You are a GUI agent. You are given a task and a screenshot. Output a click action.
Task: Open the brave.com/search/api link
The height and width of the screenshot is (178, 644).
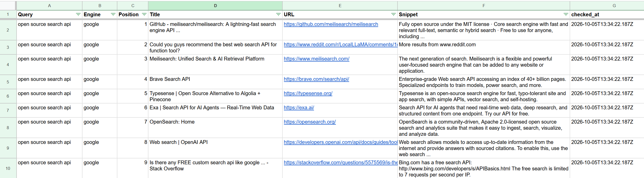[x=316, y=79]
